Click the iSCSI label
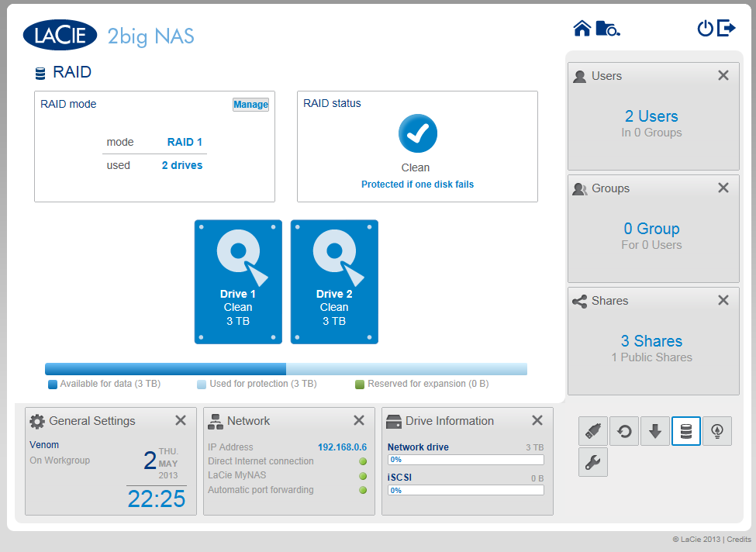 coord(399,478)
